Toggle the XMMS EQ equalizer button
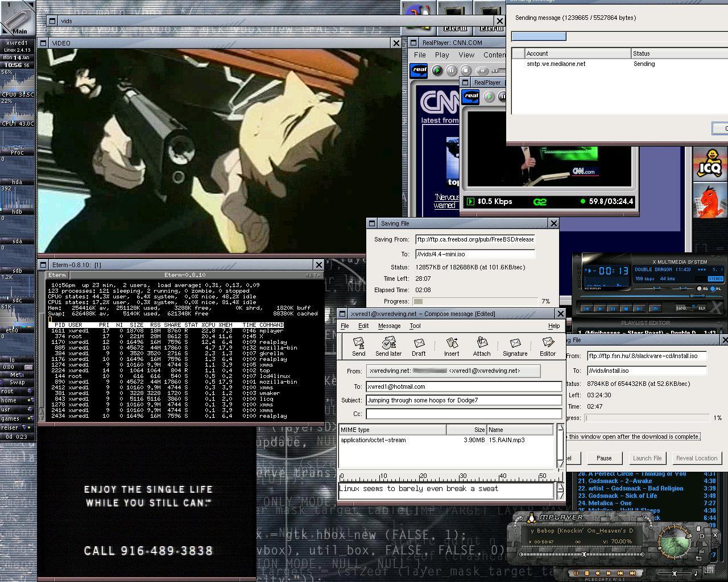Screen dimensions: 728x582 coord(701,289)
